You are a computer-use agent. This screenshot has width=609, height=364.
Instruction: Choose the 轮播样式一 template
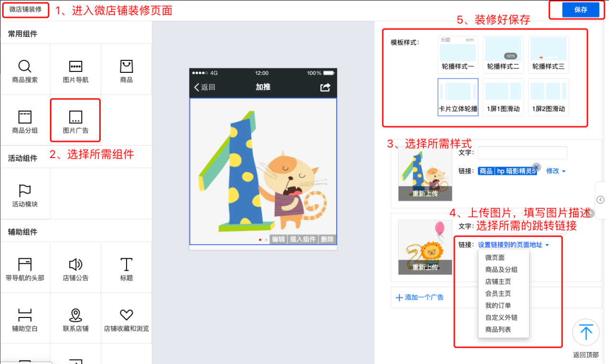click(458, 54)
